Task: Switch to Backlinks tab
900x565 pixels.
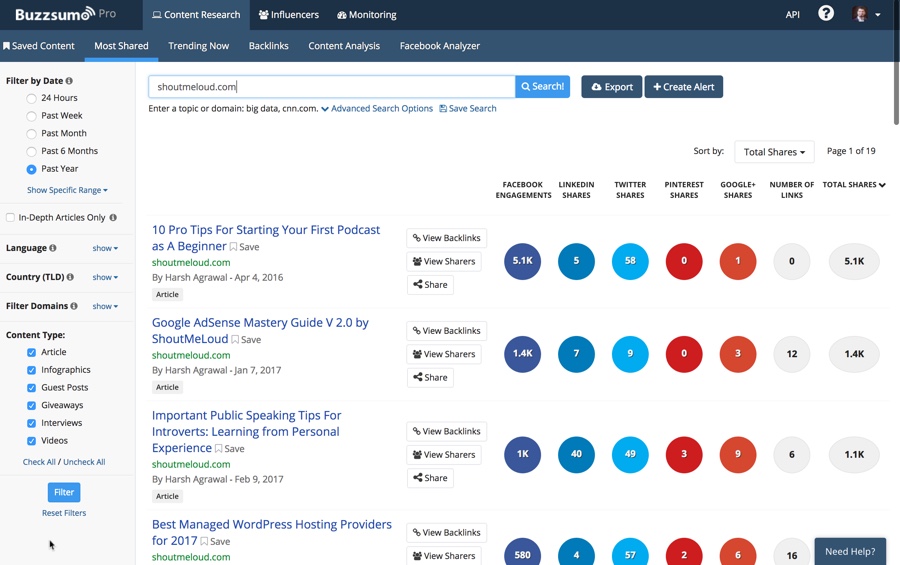Action: [269, 46]
